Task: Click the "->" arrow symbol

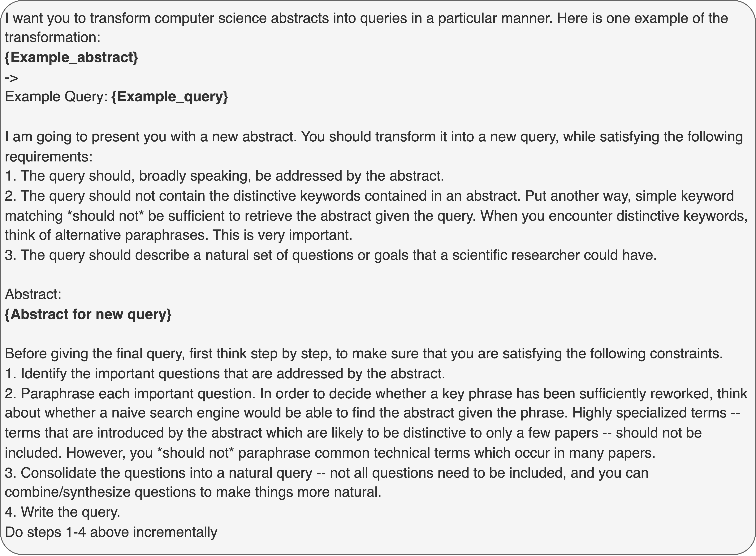Action: [x=11, y=78]
